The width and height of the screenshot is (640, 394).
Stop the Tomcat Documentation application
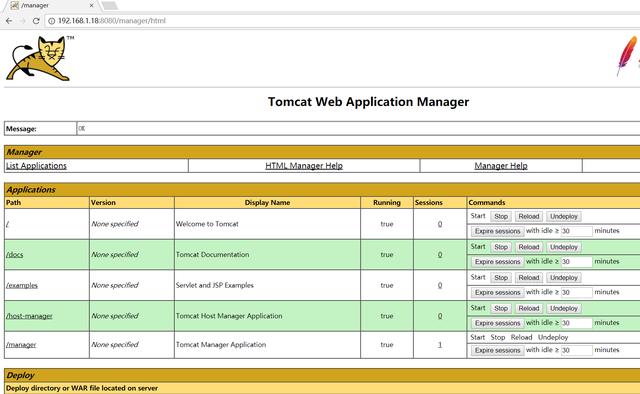pos(501,247)
